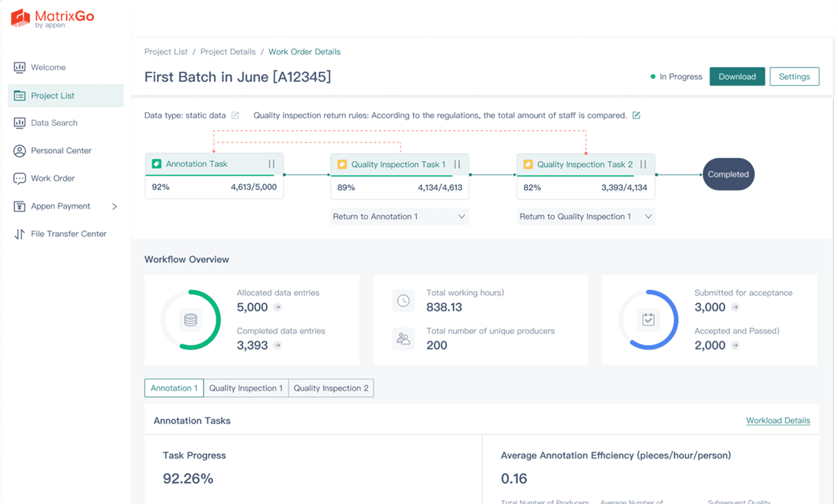
Task: Edit quality inspection return rules icon
Action: point(636,115)
